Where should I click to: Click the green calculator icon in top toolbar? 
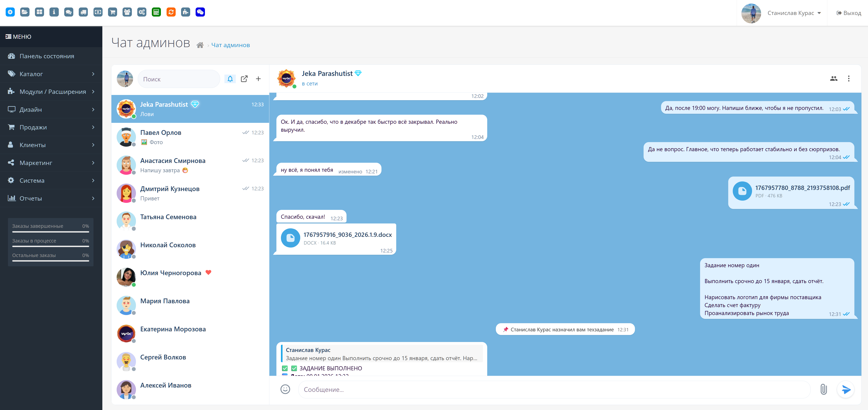coord(156,12)
